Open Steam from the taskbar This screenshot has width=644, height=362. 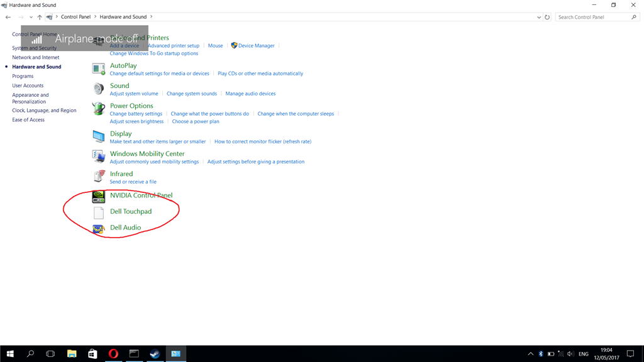(x=155, y=354)
